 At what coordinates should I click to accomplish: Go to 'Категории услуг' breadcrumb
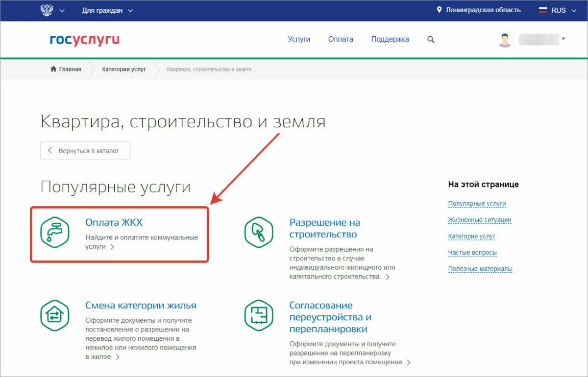point(124,69)
